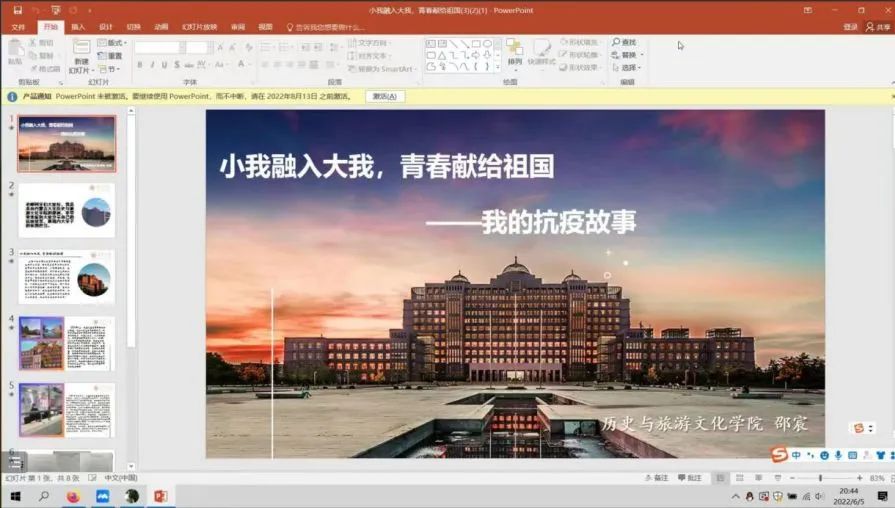Open Firefox from the Windows taskbar
Viewport: 895px width, 508px height.
tap(73, 496)
